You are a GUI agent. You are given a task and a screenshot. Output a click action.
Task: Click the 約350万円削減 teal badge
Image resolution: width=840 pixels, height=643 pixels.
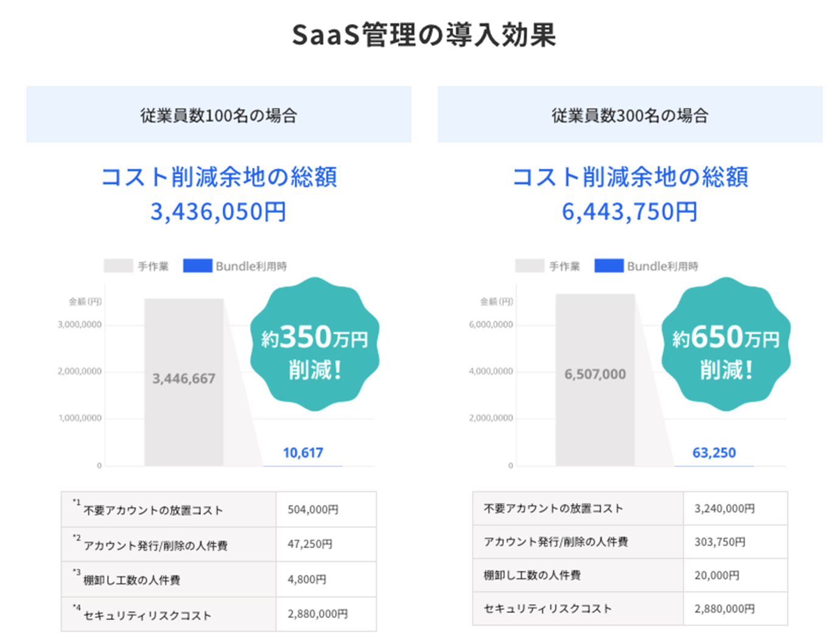(315, 344)
